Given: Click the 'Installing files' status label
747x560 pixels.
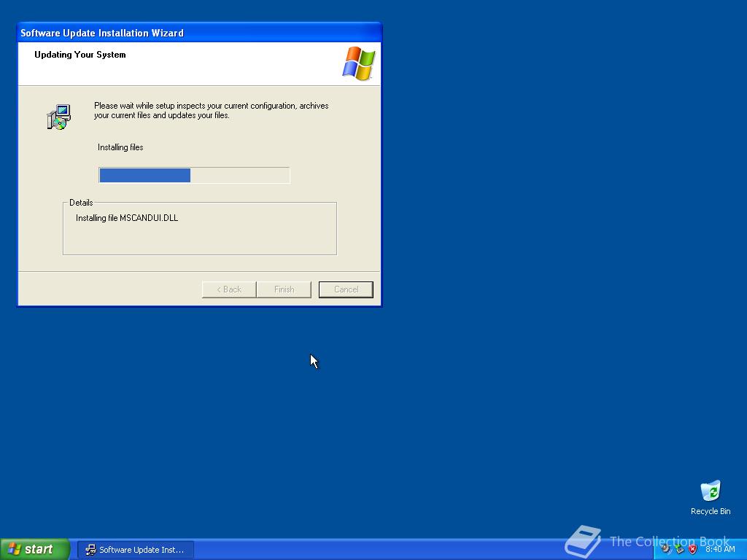Looking at the screenshot, I should 120,147.
